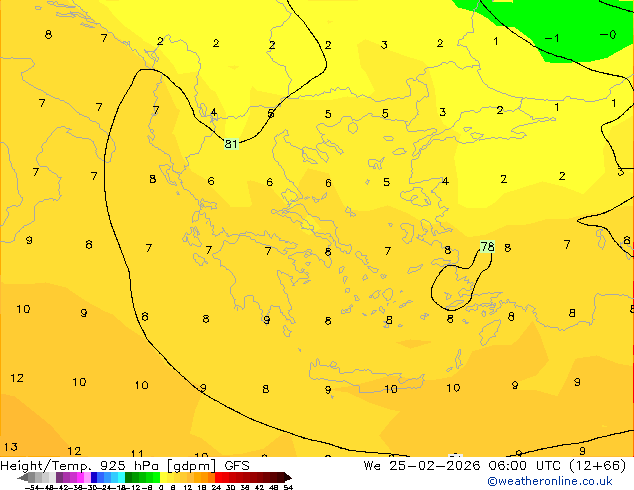Click the contour height label 81
This screenshot has width=634, height=490.
pyautogui.click(x=231, y=144)
